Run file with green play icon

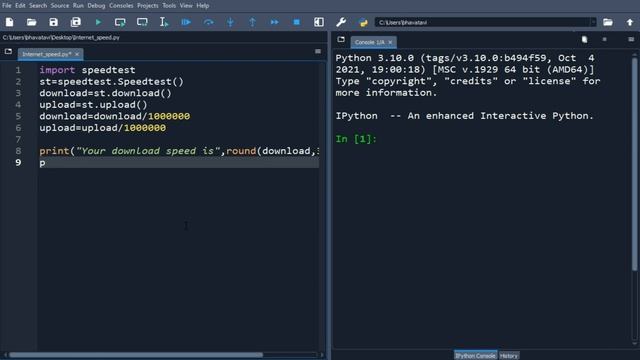(x=98, y=22)
